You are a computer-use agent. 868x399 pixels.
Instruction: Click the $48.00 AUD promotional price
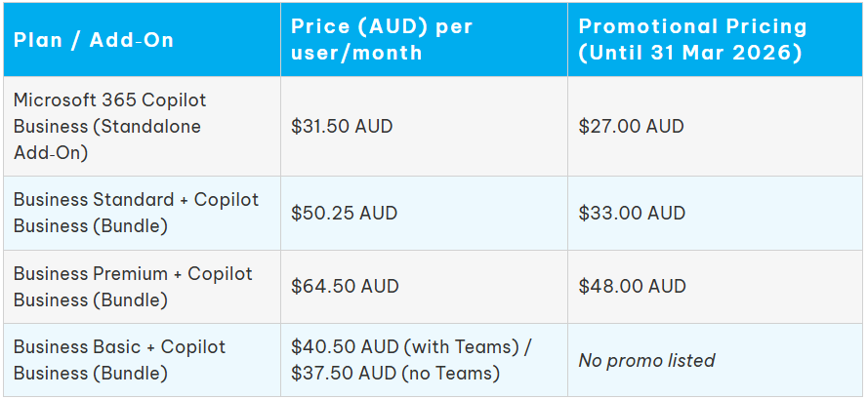[x=632, y=287]
